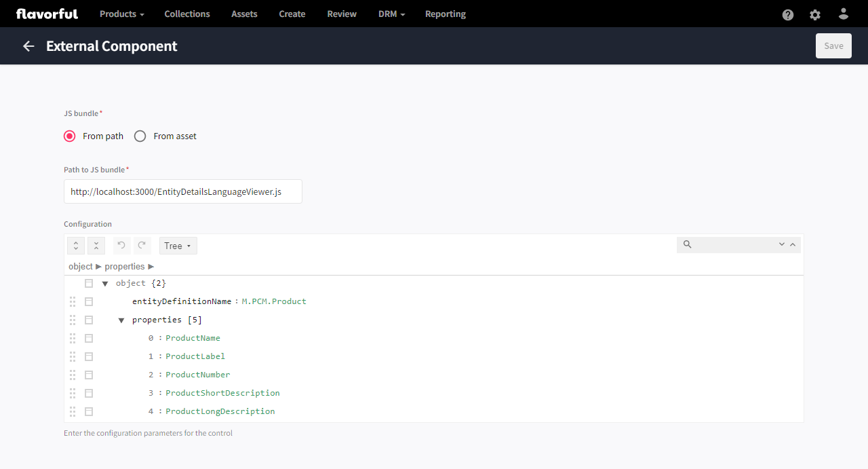The image size is (868, 469).
Task: Open the Tree view mode dropdown
Action: point(178,245)
